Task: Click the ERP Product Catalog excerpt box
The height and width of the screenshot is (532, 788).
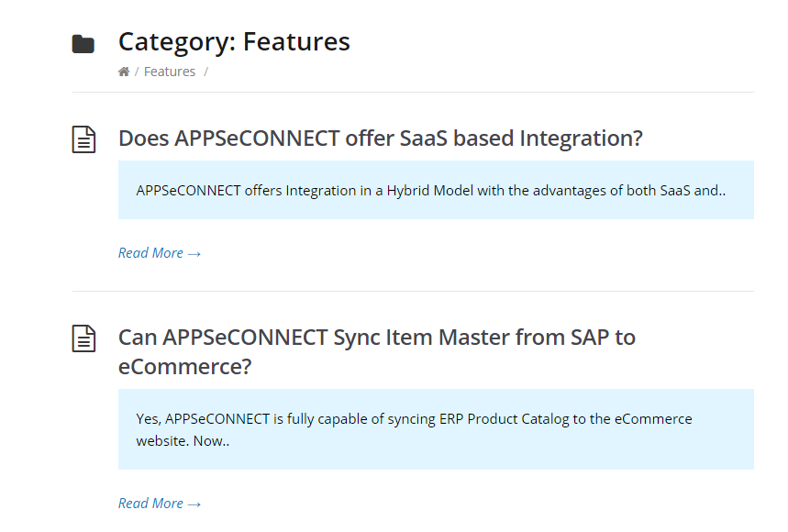Action: pyautogui.click(x=436, y=429)
